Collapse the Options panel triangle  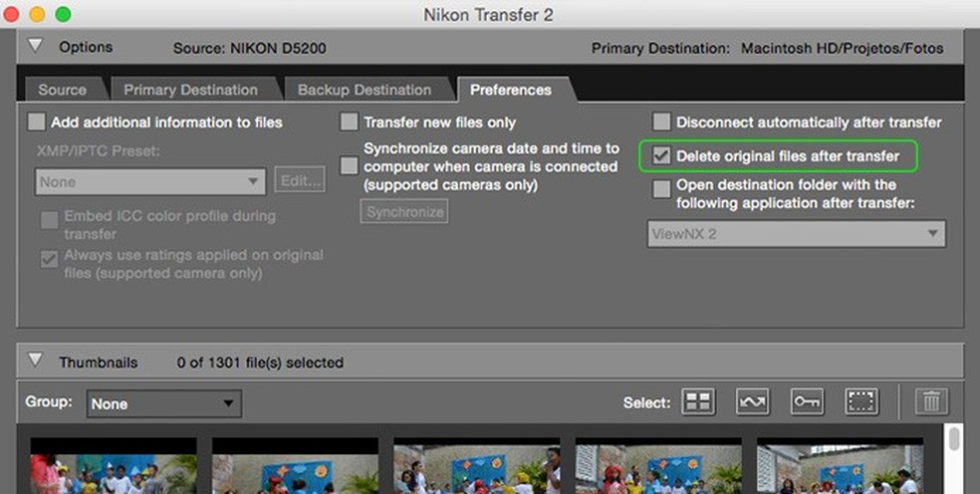point(36,46)
